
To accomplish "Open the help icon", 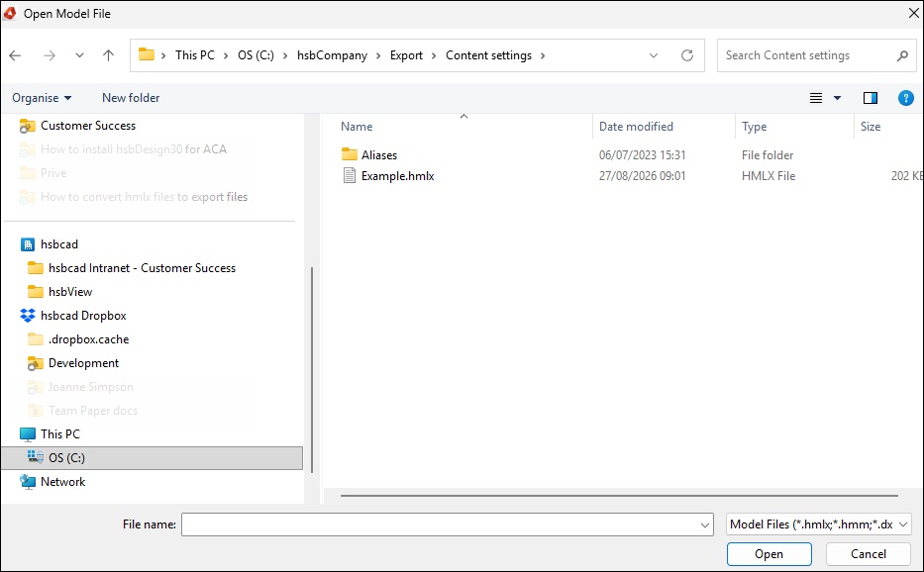I will click(906, 98).
